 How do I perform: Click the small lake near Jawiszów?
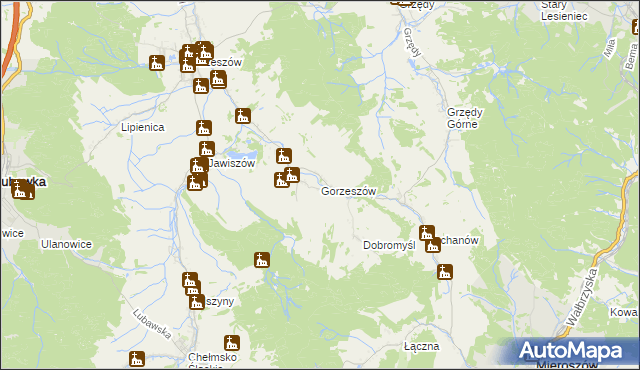click(x=242, y=155)
